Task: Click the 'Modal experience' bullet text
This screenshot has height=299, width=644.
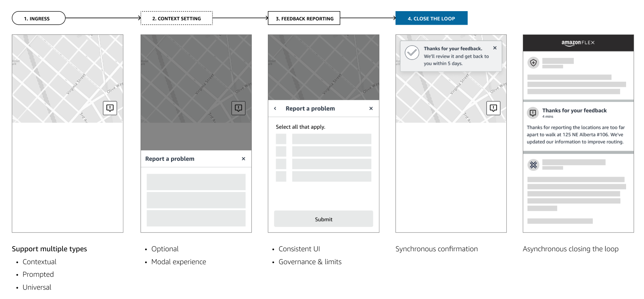Action: [x=179, y=262]
